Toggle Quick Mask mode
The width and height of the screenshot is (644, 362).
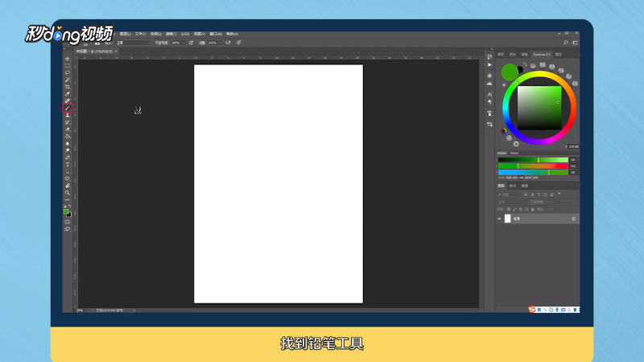click(68, 222)
